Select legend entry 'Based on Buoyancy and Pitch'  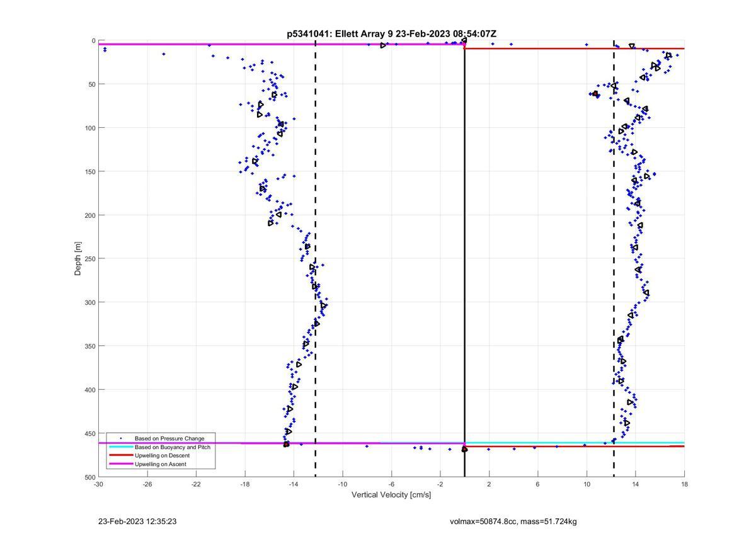pyautogui.click(x=173, y=447)
